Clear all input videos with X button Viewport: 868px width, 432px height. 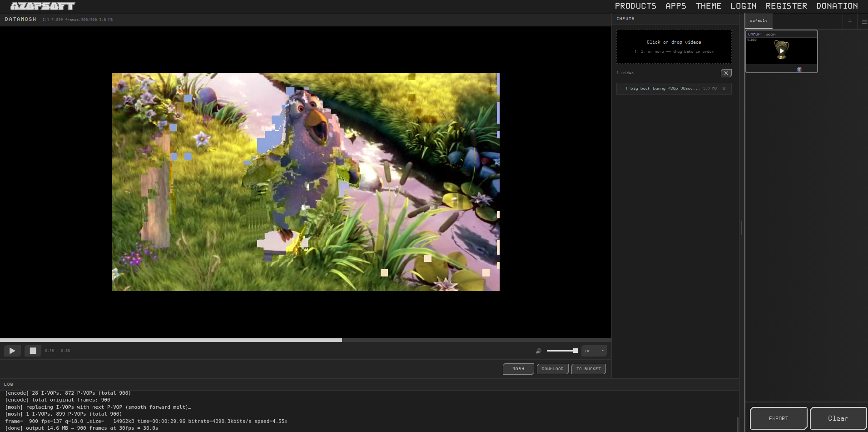726,73
